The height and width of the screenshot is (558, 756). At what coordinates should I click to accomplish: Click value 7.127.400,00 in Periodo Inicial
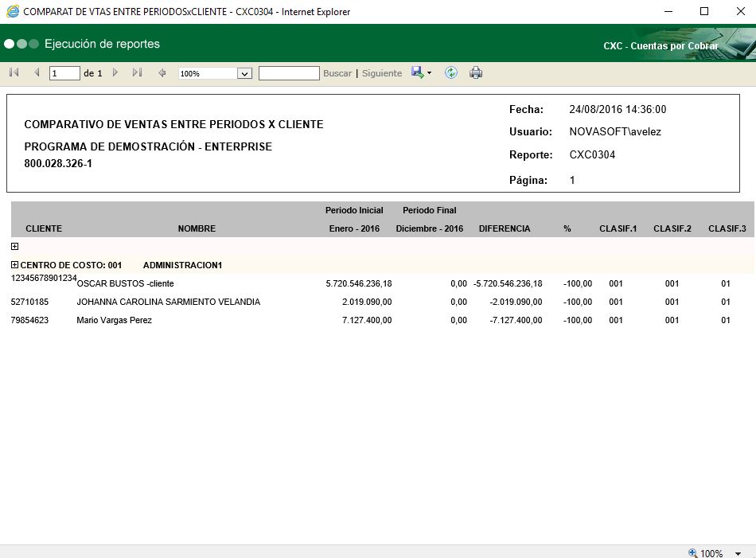pyautogui.click(x=367, y=320)
